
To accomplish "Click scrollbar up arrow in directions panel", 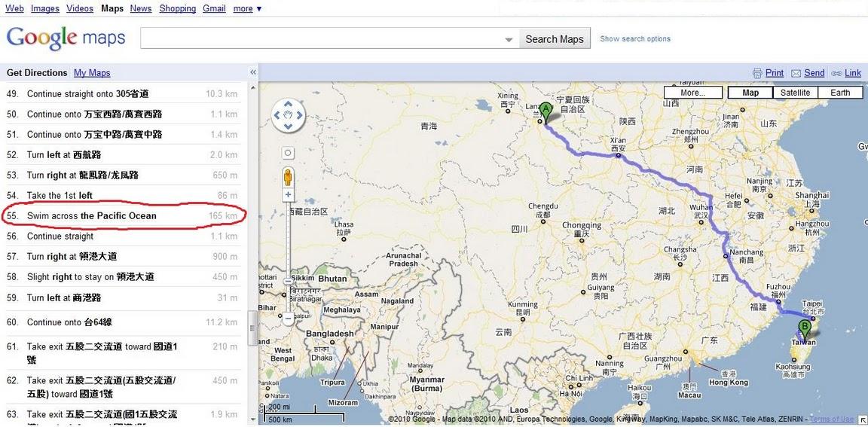I will (253, 87).
